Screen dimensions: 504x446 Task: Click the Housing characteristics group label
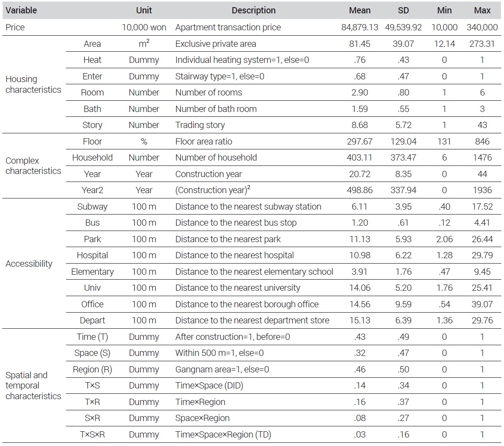point(33,84)
